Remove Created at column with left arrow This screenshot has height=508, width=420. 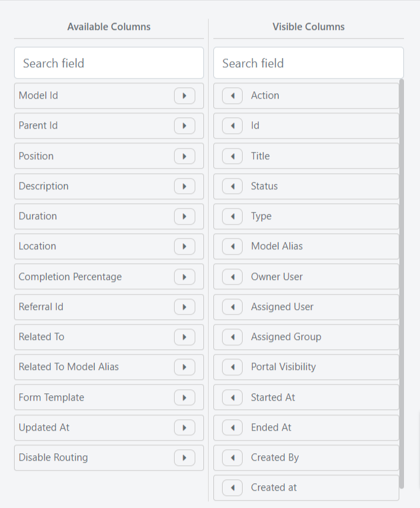point(233,488)
